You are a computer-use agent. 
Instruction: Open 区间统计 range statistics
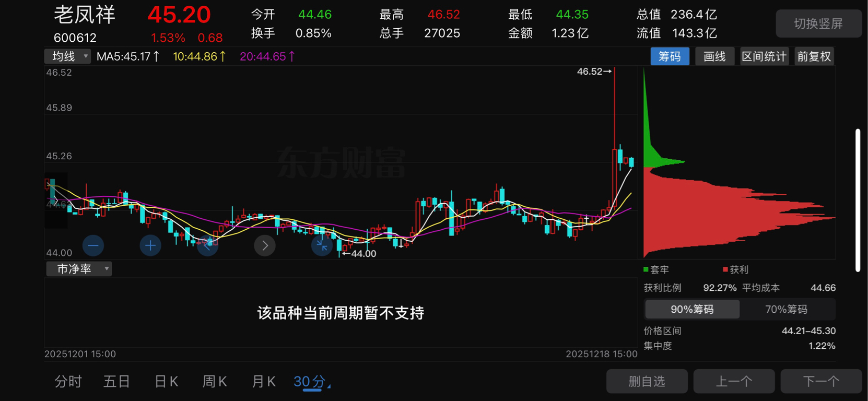pyautogui.click(x=764, y=56)
